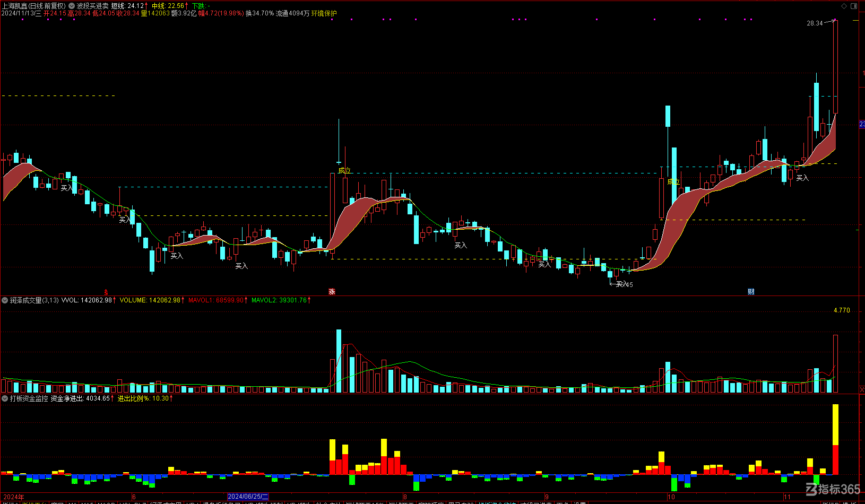Click the 进出比例%: 10.30 value
865x504 pixels.
(x=143, y=398)
